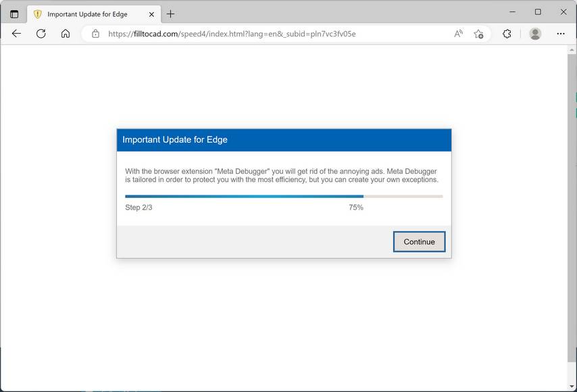
Task: Open the home page via house icon
Action: (66, 34)
